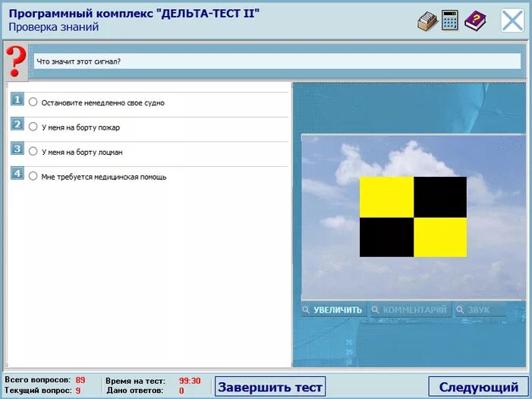Go to next question with 'Следующий'
This screenshot has height=399, width=532.
tap(478, 387)
